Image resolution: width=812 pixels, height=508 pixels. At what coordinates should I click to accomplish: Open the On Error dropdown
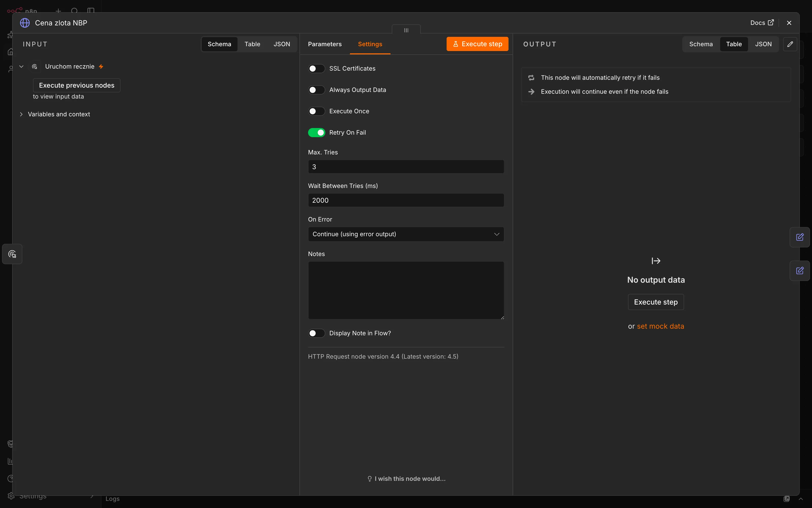(406, 234)
